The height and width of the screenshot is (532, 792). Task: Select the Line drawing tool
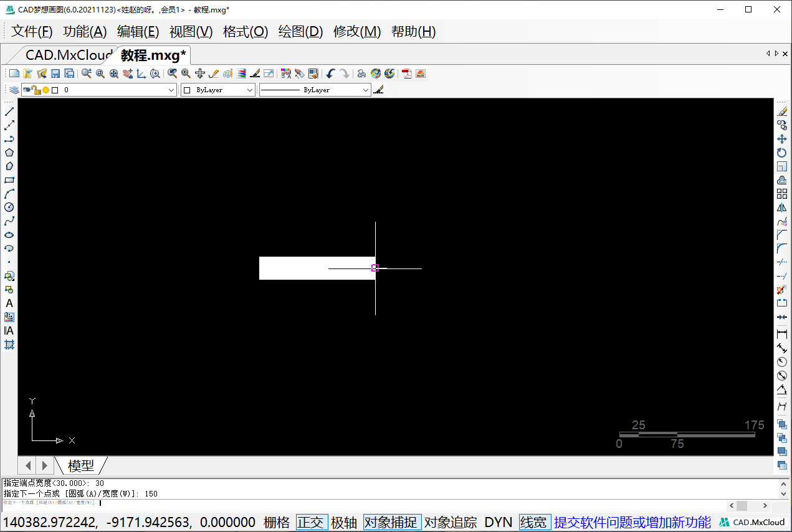pos(9,112)
